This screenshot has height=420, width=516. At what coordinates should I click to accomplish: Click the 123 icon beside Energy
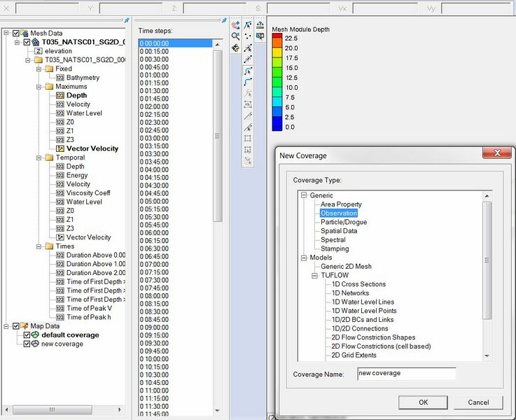[60, 175]
